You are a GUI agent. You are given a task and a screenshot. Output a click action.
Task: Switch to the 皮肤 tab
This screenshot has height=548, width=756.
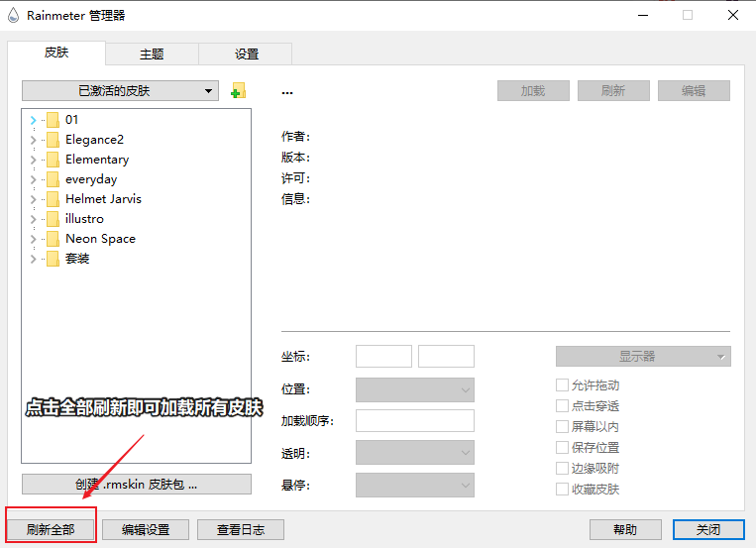[56, 53]
